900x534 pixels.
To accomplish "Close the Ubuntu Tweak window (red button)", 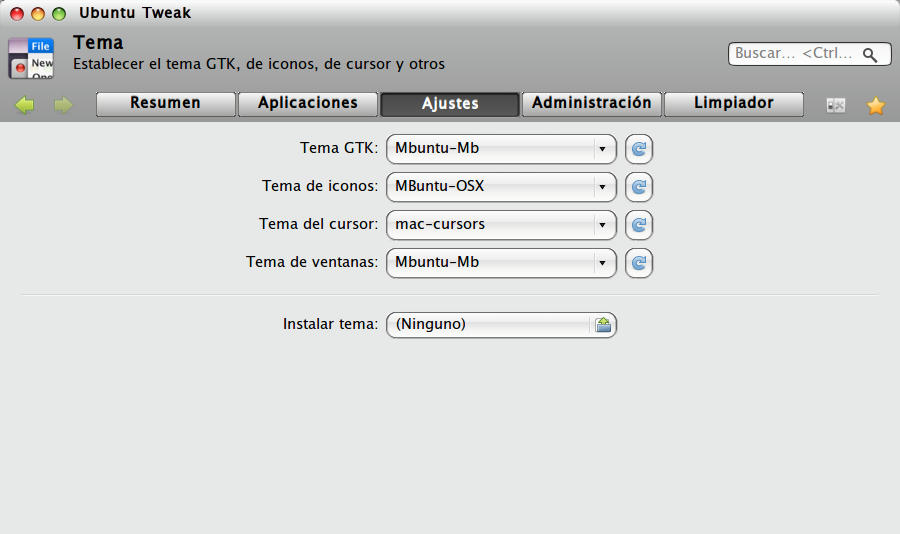I will pyautogui.click(x=17, y=14).
